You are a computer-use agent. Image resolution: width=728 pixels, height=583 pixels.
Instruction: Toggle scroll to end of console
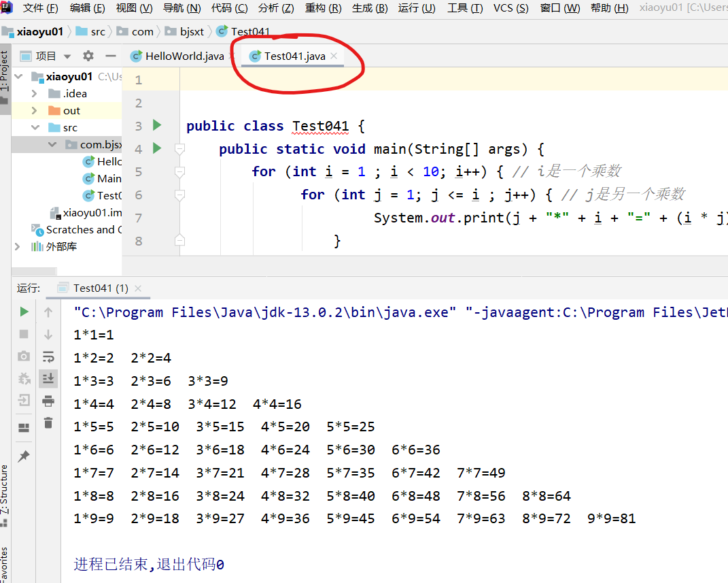(48, 379)
